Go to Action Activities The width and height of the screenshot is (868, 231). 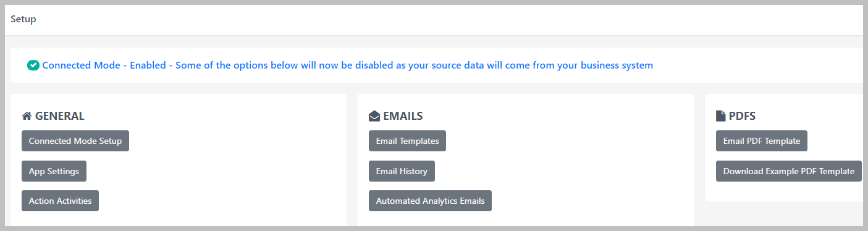60,201
